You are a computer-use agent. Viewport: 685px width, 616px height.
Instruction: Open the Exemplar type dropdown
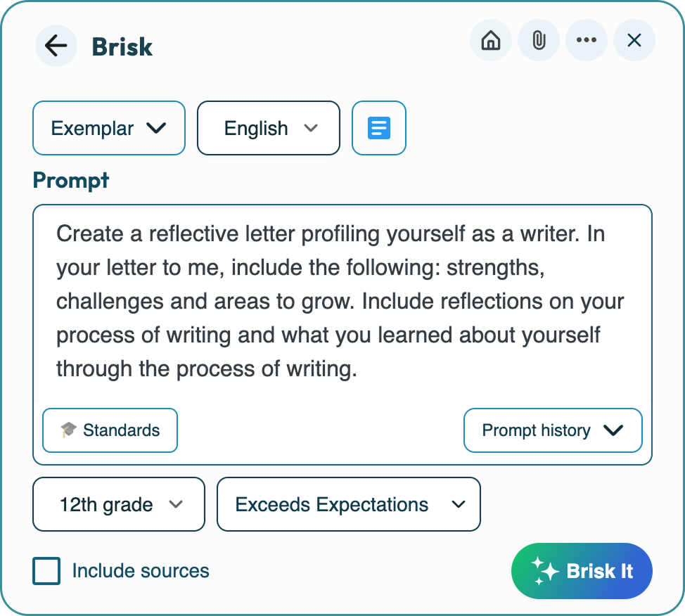(109, 128)
